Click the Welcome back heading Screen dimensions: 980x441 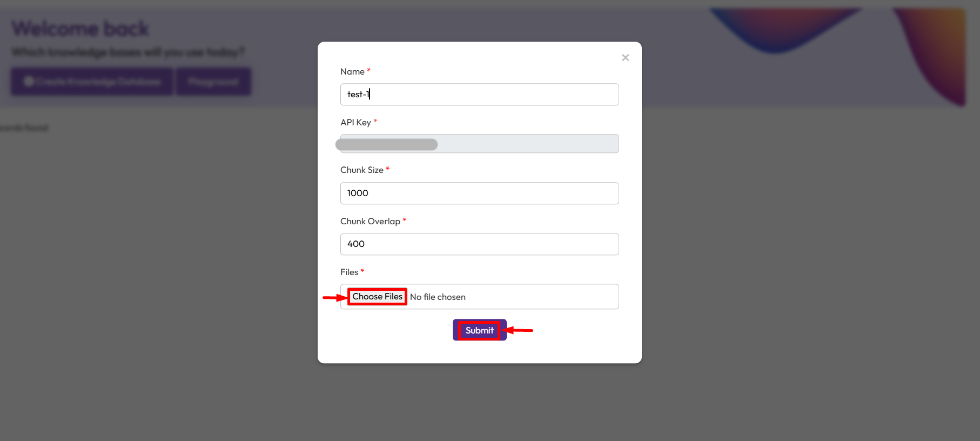[80, 29]
